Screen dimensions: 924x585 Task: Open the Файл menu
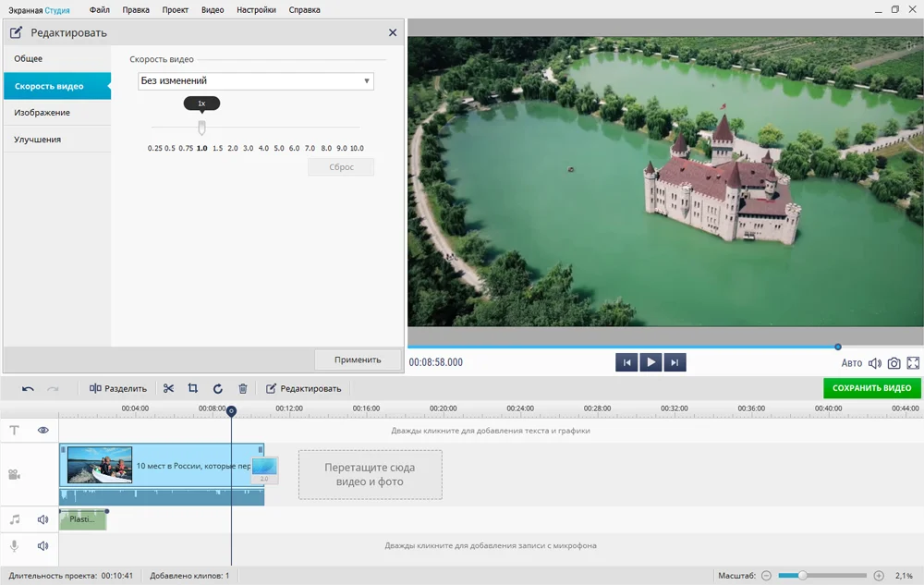pos(100,10)
